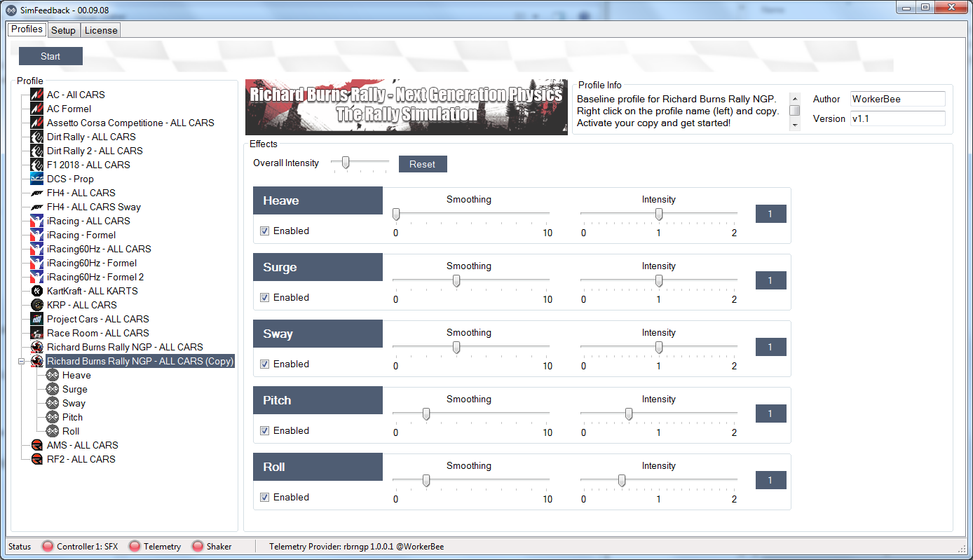Viewport: 973px width, 560px height.
Task: Click the Project Cars profile icon
Action: [x=37, y=319]
